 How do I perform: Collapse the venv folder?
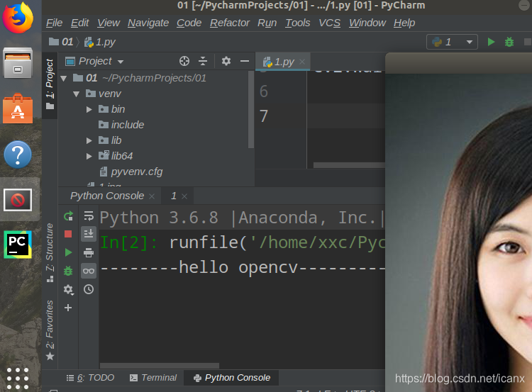click(77, 94)
